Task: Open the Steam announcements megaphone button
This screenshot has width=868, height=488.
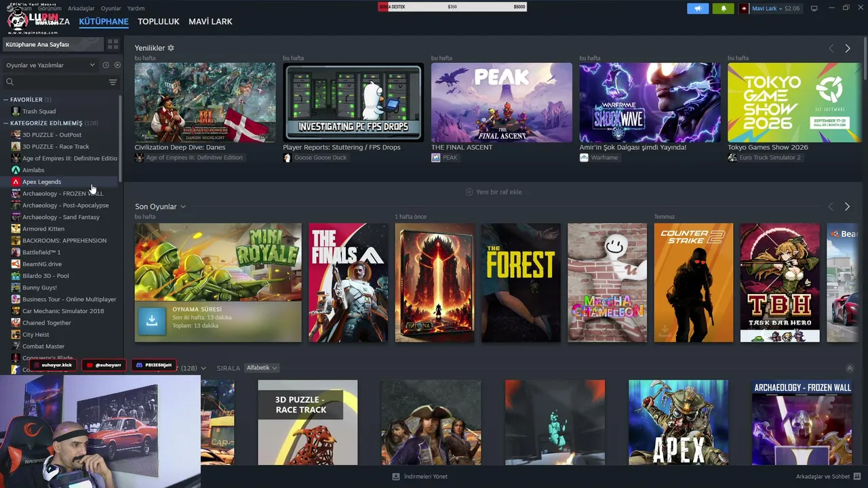Action: (x=697, y=8)
